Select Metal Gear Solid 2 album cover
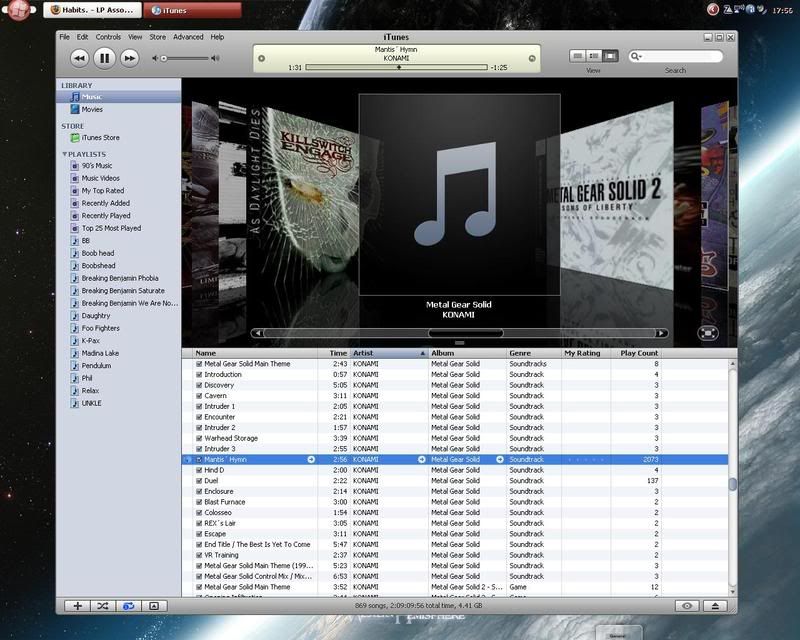800x640 pixels. pyautogui.click(x=616, y=196)
